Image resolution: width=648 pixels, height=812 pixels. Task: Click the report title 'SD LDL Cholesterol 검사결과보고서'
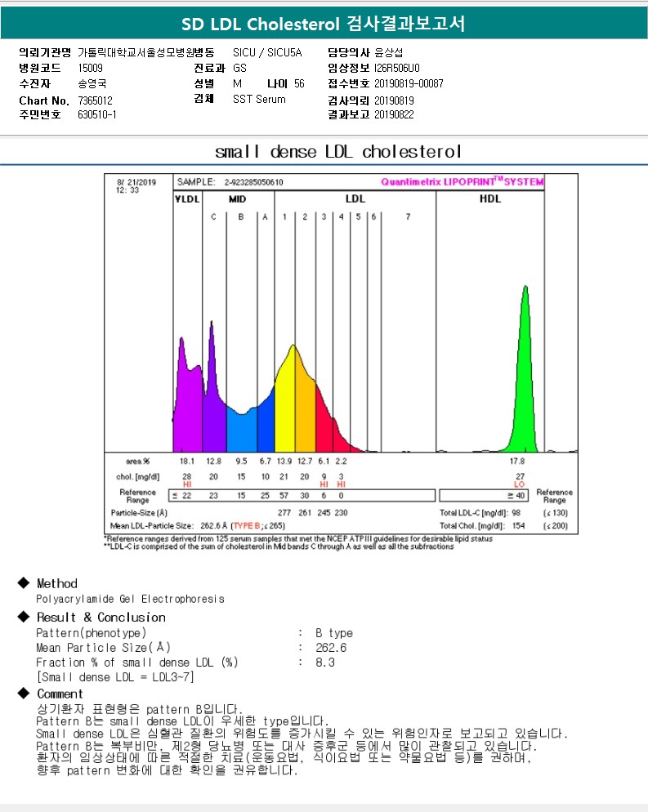(324, 24)
